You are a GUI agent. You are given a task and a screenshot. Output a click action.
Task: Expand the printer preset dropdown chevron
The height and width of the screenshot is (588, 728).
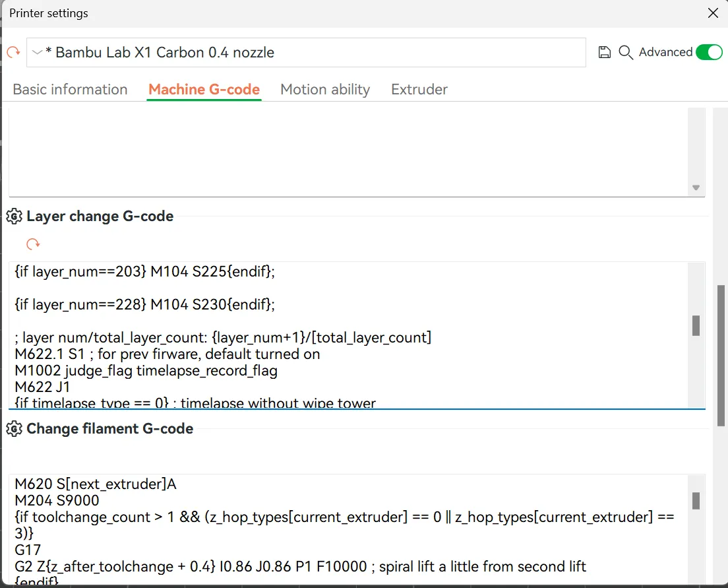point(38,52)
